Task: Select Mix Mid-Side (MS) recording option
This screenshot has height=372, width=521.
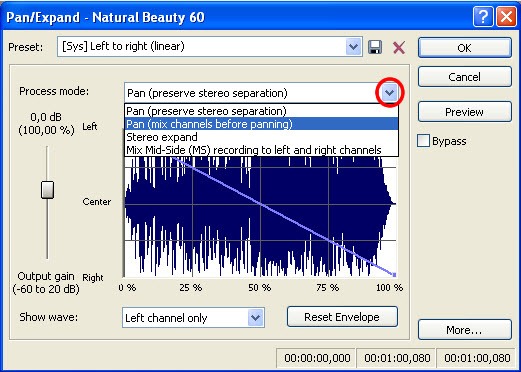Action: (261, 150)
